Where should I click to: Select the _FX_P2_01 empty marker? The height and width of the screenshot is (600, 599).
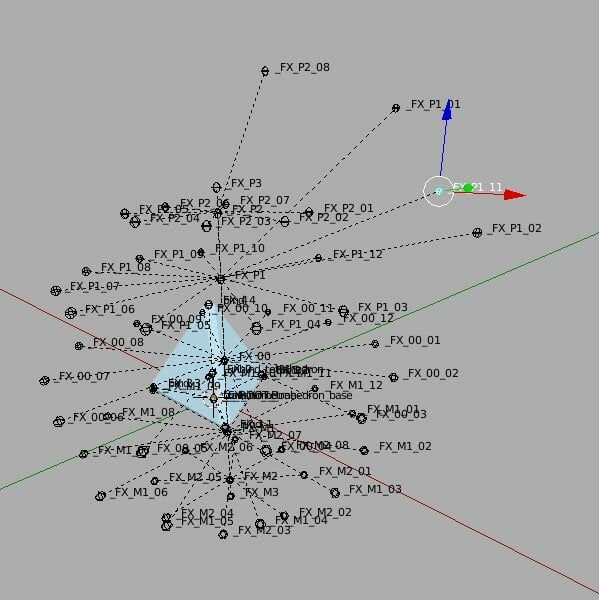[x=309, y=212]
